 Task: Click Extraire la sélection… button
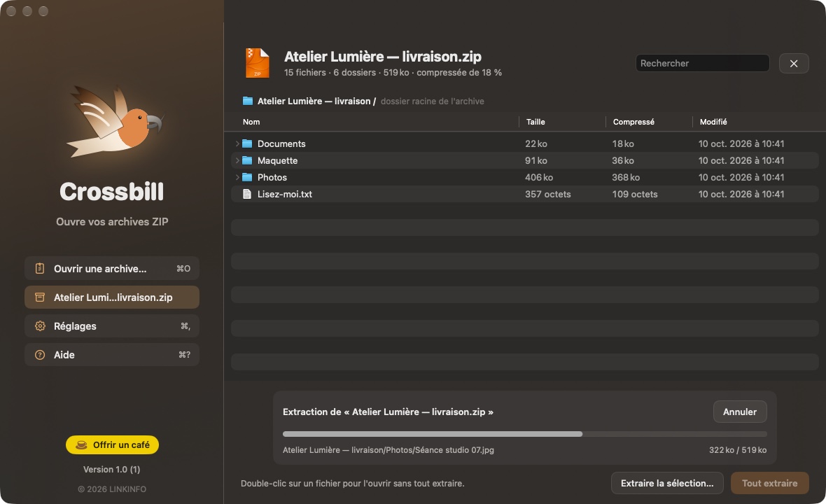pos(667,484)
